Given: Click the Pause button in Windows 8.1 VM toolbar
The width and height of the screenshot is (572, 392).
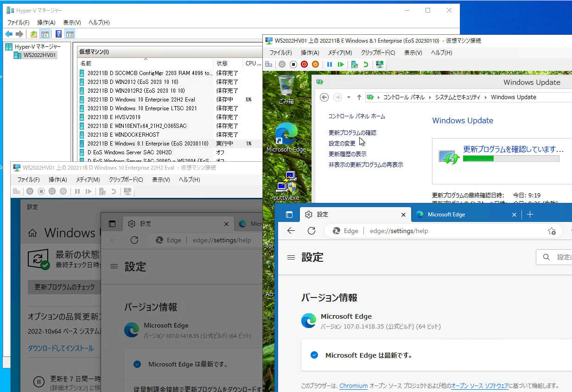Looking at the screenshot, I should [x=330, y=64].
